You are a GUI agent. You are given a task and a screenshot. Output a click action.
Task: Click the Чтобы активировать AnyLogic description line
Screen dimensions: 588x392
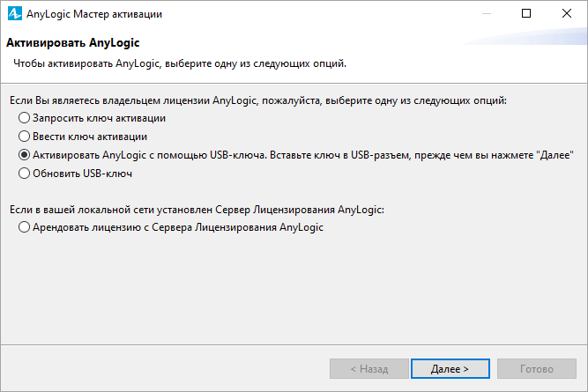coord(180,63)
